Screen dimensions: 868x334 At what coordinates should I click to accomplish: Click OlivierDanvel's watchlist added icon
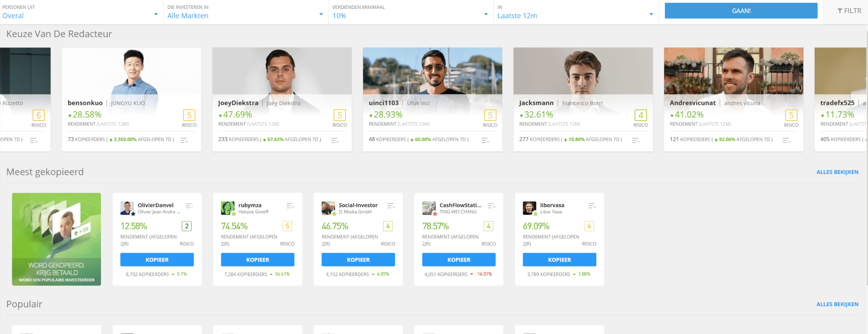[x=189, y=206]
